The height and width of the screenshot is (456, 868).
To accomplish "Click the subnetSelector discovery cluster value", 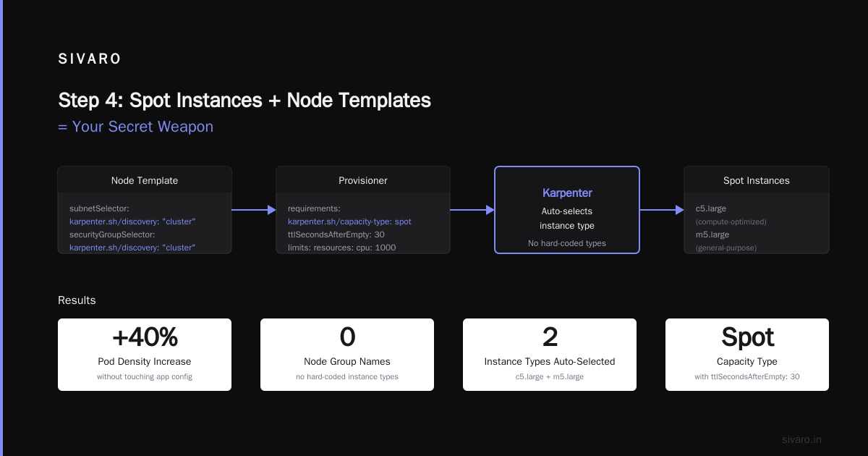I will tap(132, 221).
